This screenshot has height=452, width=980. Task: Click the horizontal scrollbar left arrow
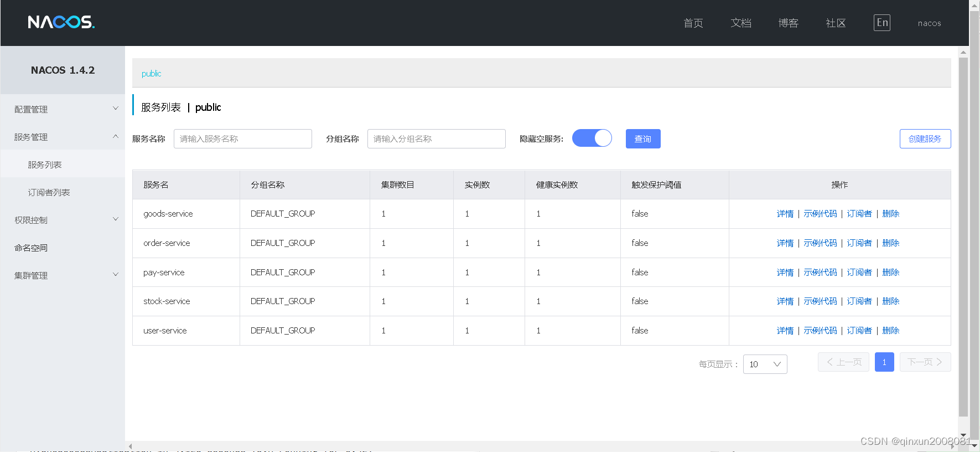click(130, 446)
